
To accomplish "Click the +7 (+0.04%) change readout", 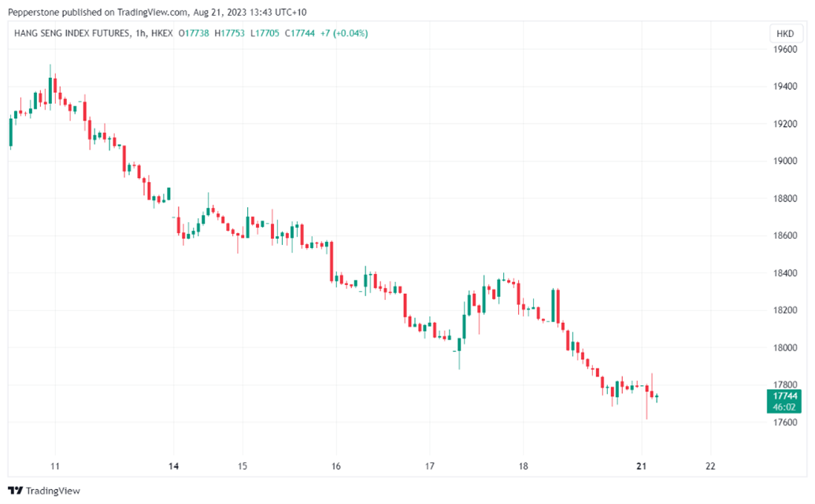I will click(344, 33).
